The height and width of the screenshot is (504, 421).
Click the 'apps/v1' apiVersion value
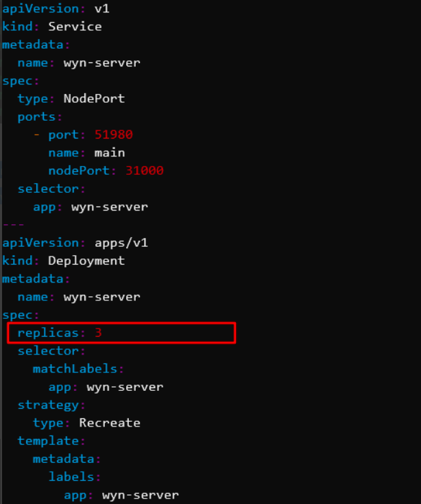click(121, 243)
